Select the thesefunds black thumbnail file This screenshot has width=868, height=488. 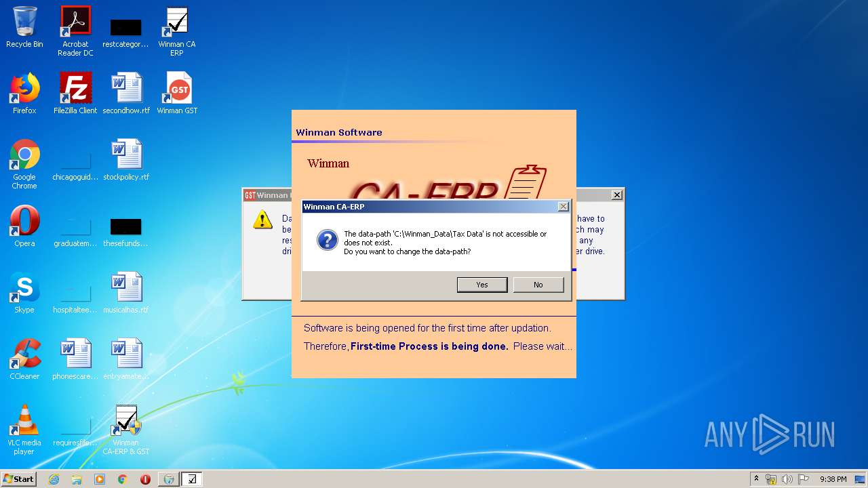pyautogui.click(x=126, y=230)
